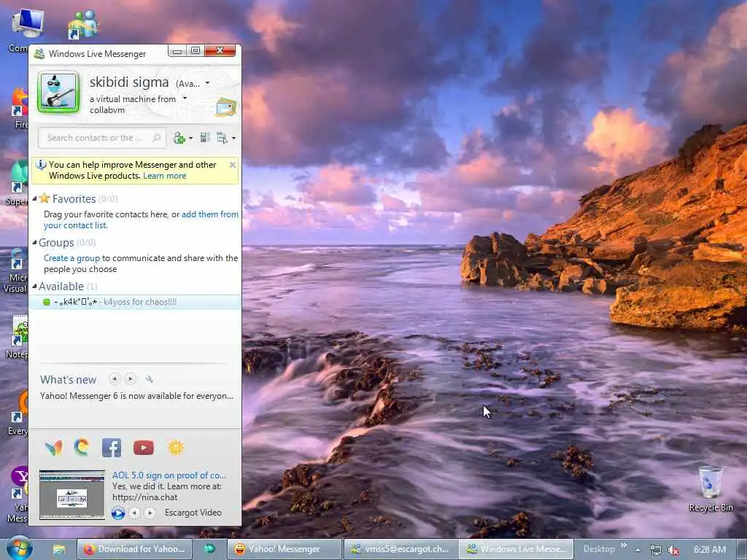
Task: Open the file explorer taskbar icon
Action: [x=58, y=549]
